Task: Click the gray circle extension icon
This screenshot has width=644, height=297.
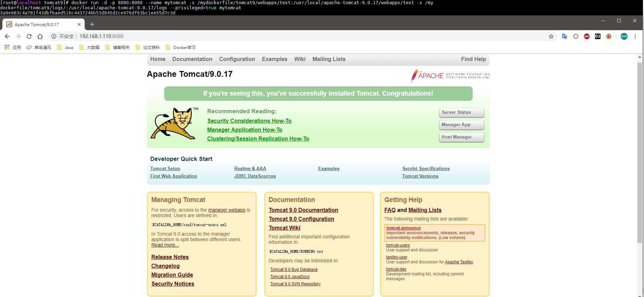Action: pos(576,36)
